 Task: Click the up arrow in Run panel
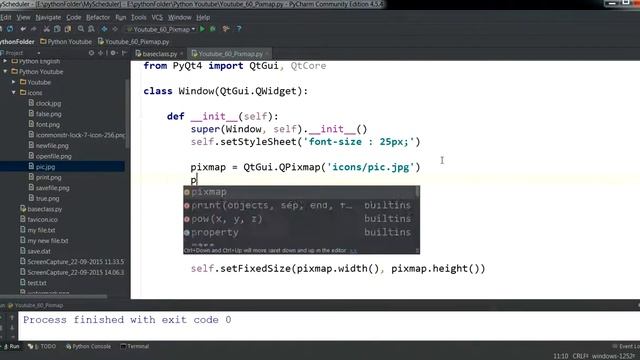(x=12, y=317)
